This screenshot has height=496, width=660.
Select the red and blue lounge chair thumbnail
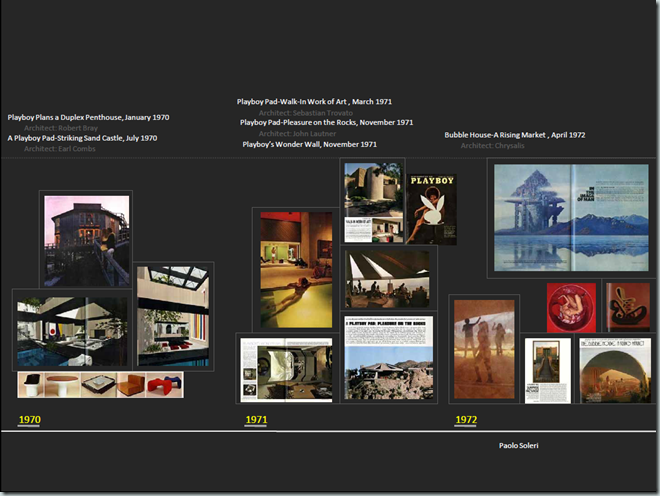(165, 385)
